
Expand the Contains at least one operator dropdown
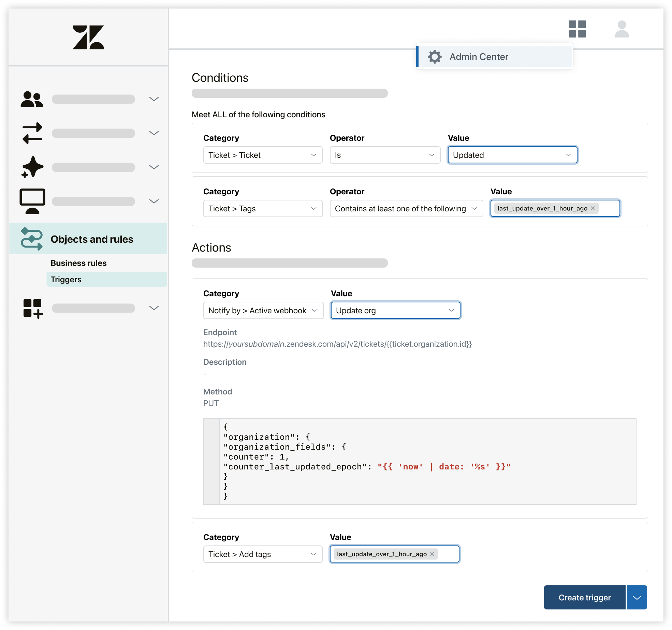pyautogui.click(x=406, y=209)
